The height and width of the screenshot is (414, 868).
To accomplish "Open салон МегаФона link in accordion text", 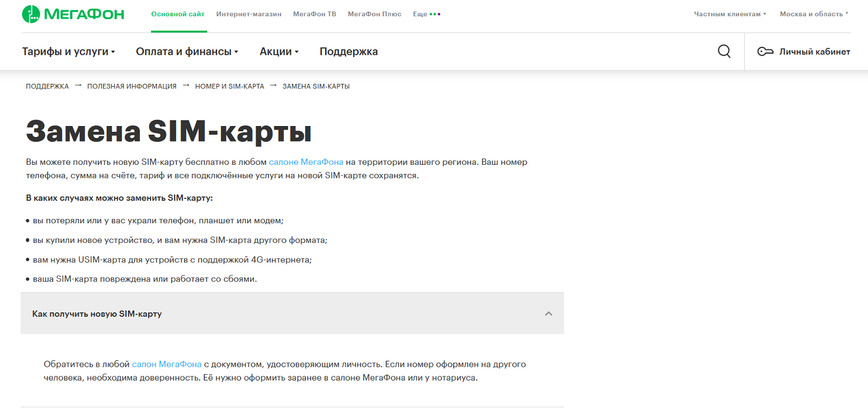I will pos(167,364).
